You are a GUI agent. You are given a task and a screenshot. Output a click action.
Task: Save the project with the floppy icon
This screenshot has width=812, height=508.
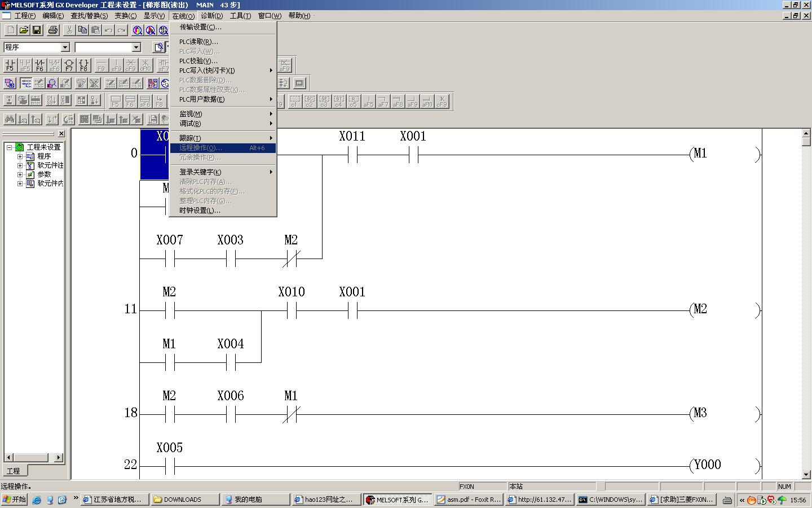click(37, 30)
